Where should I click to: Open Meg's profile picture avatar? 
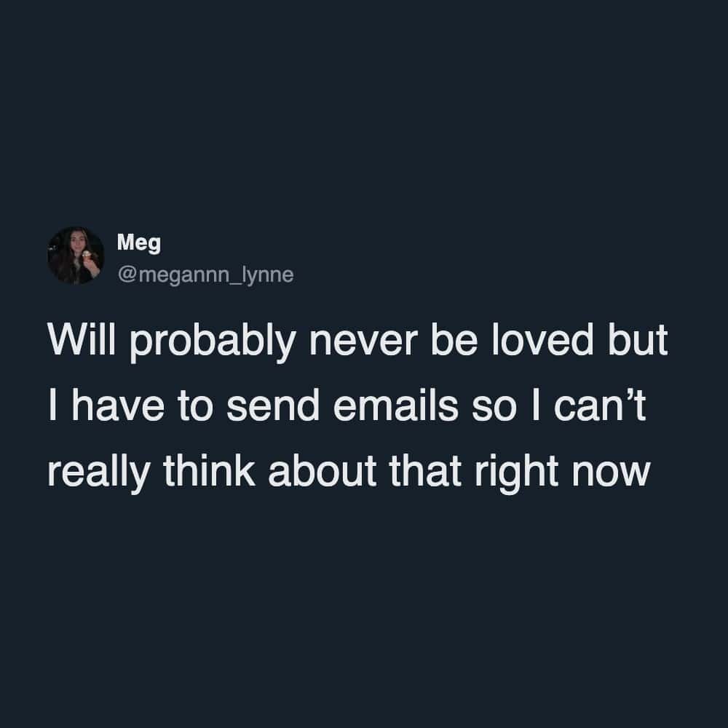coord(76,256)
